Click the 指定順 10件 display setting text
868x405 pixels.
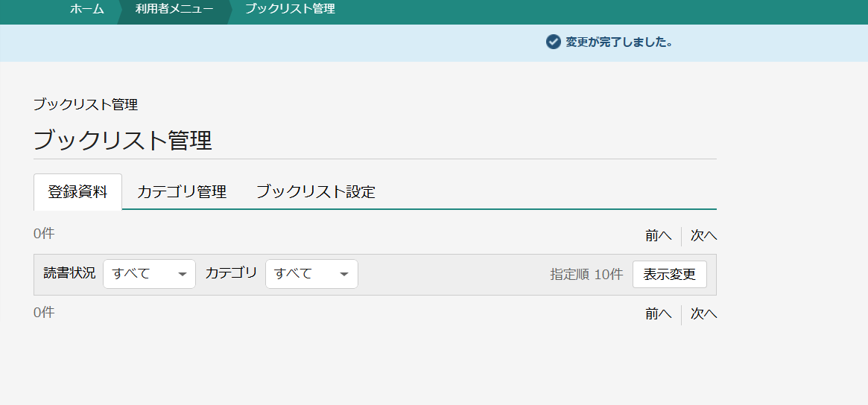tap(586, 274)
